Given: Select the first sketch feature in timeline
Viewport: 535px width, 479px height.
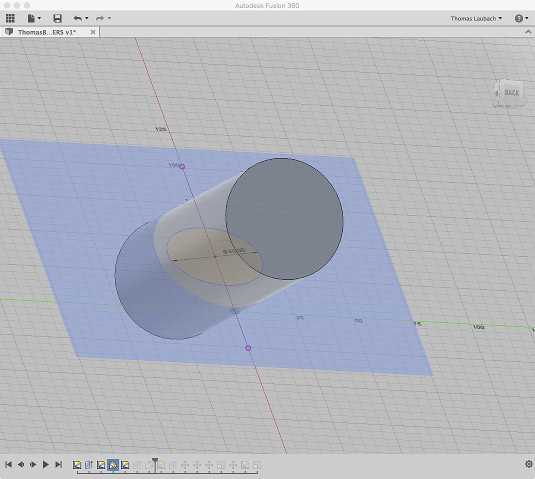Looking at the screenshot, I should (x=77, y=465).
